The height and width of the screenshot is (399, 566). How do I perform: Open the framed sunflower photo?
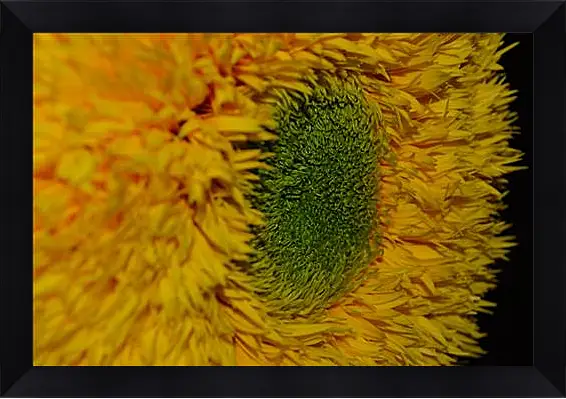tap(283, 199)
